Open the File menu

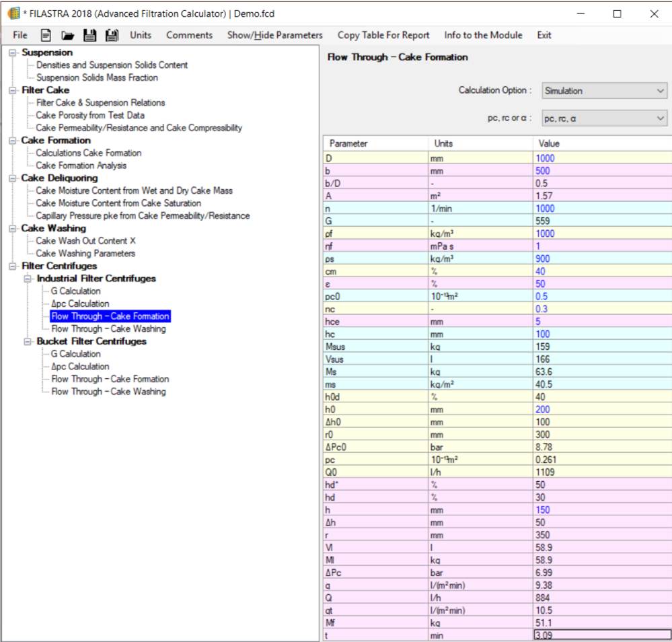(20, 35)
